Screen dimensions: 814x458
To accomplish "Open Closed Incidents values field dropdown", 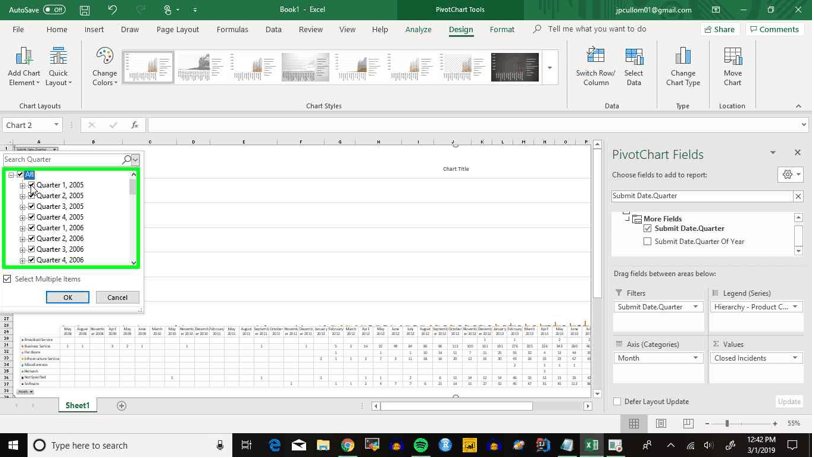I will click(795, 358).
